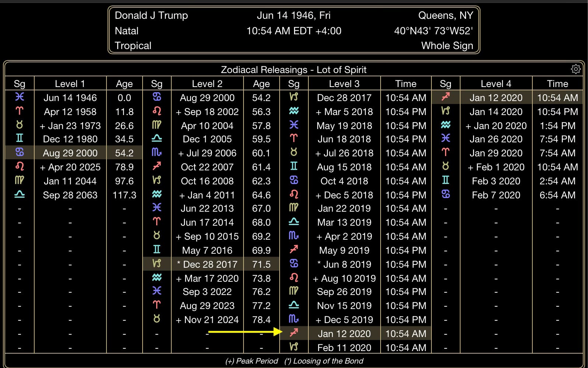Image resolution: width=588 pixels, height=368 pixels.
Task: Click the Queens, NY location text
Action: pyautogui.click(x=445, y=15)
